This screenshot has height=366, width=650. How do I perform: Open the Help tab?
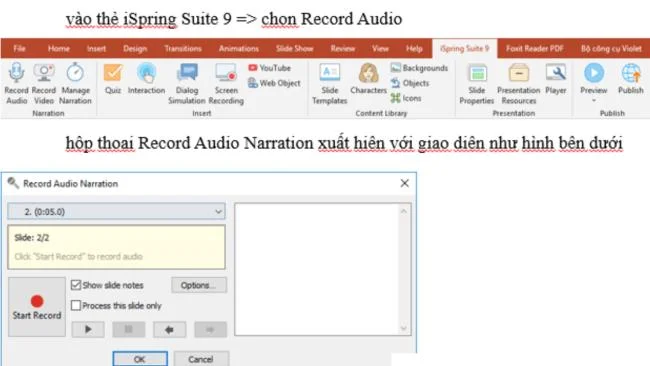click(x=414, y=48)
